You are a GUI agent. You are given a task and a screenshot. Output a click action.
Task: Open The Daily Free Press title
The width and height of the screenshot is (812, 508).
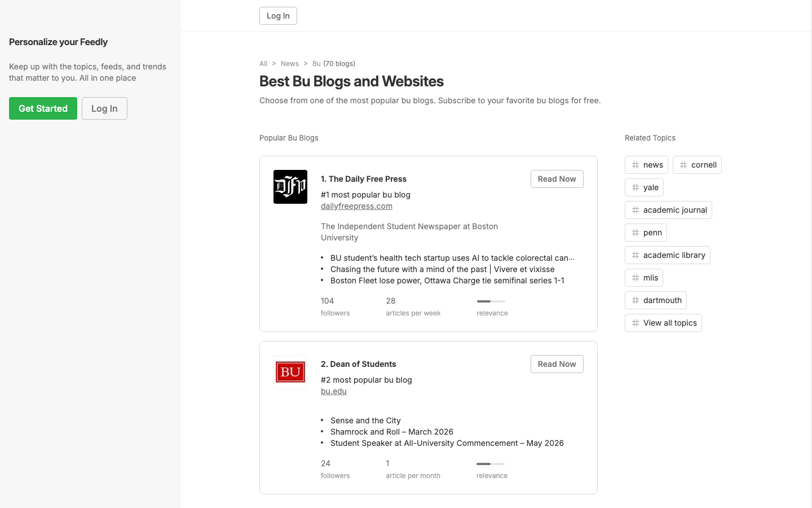pos(364,179)
